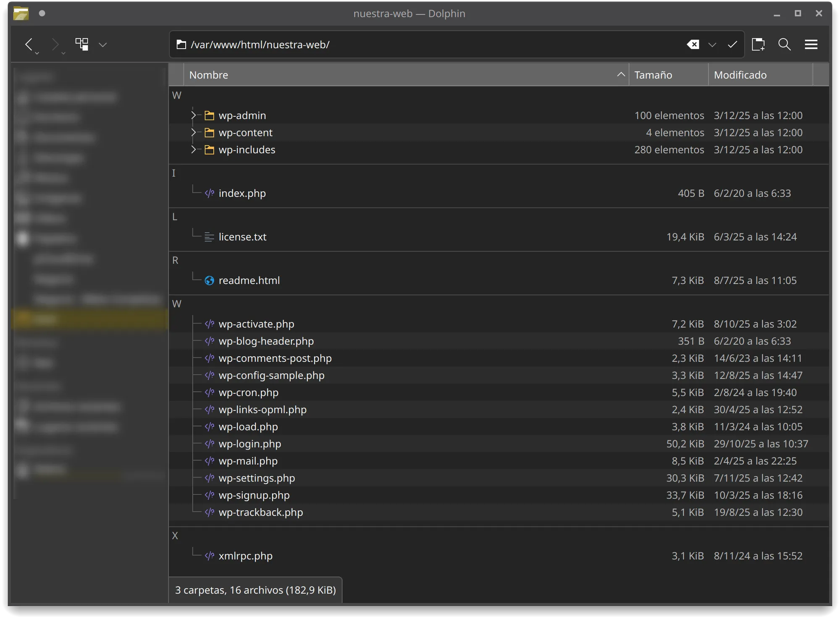Clear the location bar path text
Image resolution: width=840 pixels, height=617 pixels.
[693, 44]
